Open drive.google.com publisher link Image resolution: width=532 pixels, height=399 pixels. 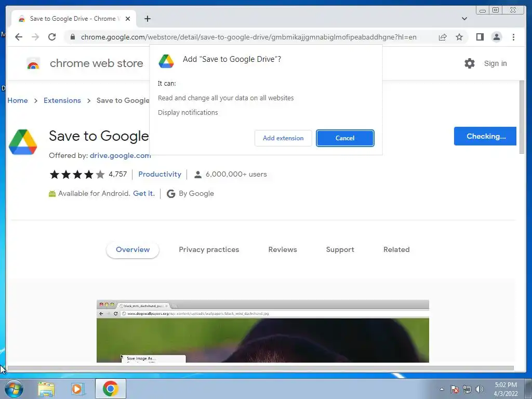[x=120, y=155]
